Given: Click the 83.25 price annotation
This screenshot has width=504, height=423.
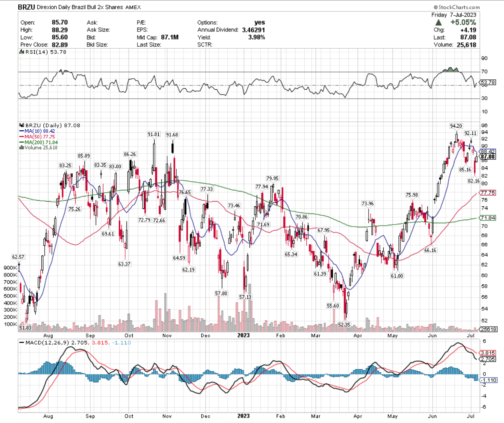Looking at the screenshot, I should coord(65,165).
